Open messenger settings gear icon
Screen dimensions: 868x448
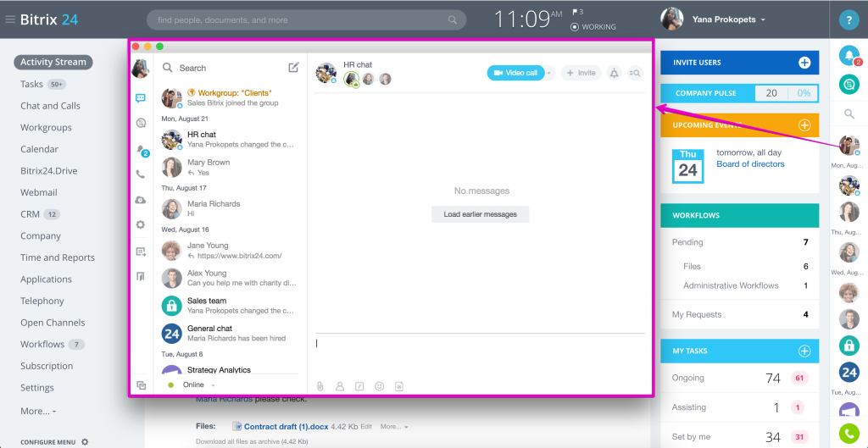tap(141, 224)
